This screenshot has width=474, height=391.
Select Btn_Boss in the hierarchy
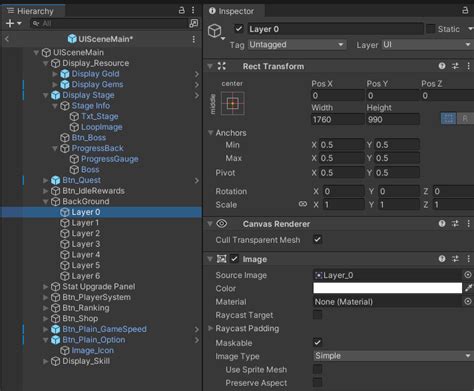89,137
